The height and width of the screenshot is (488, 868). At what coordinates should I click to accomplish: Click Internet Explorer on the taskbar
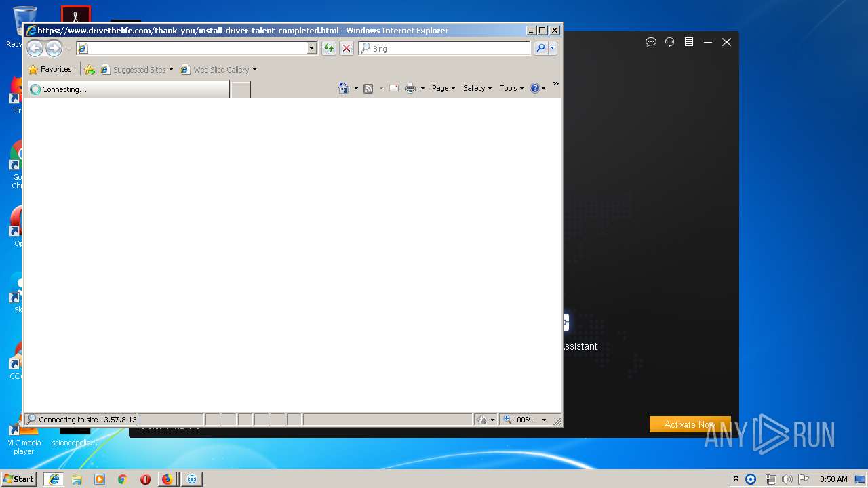[54, 479]
